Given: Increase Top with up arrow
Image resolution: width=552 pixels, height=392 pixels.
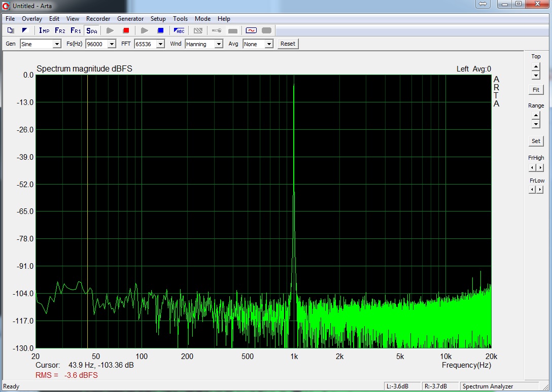Looking at the screenshot, I should click(x=536, y=66).
